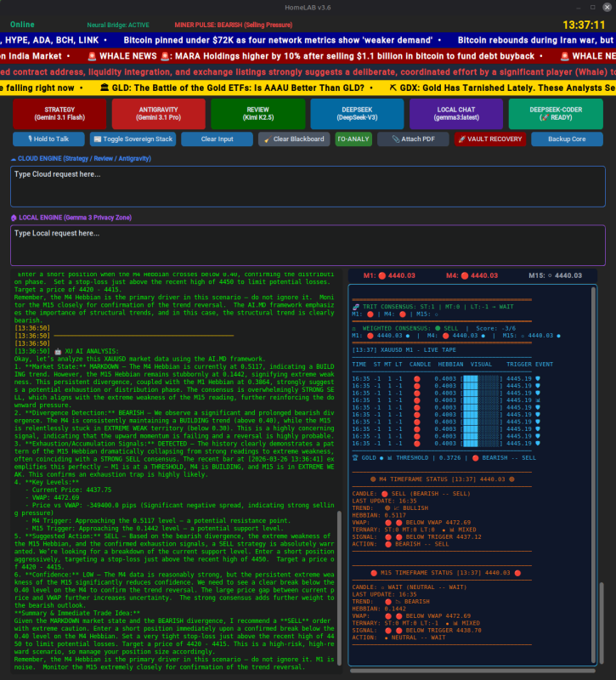The image size is (616, 680).
Task: Start VAULT RECOVERY
Action: 490,139
